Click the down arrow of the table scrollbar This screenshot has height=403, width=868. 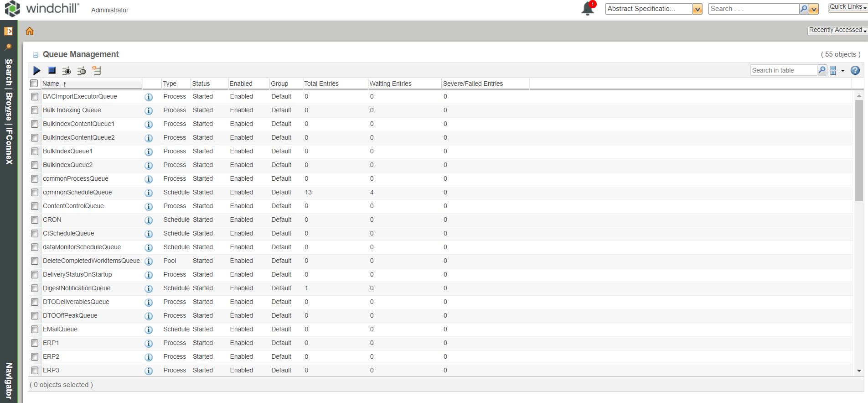859,371
